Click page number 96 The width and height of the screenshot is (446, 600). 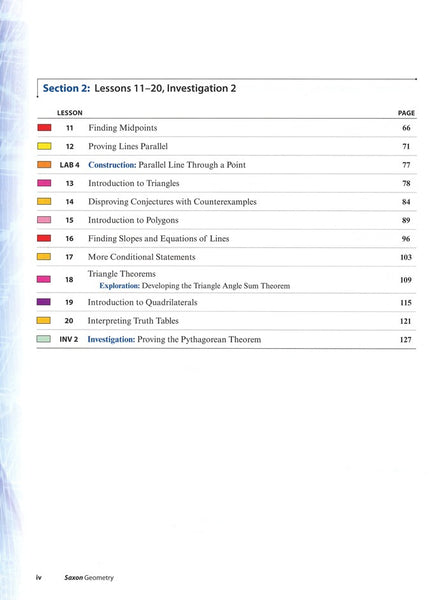(x=406, y=239)
